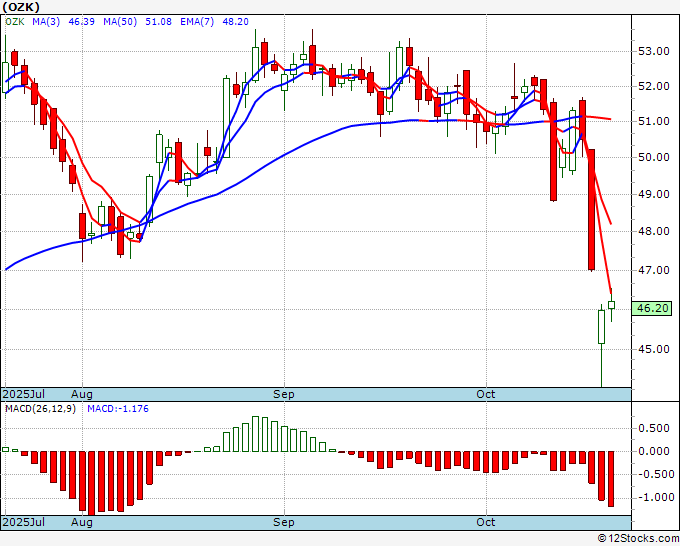The height and width of the screenshot is (546, 680).
Task: Click the tallest green MACD histogram bar
Action: (x=255, y=434)
